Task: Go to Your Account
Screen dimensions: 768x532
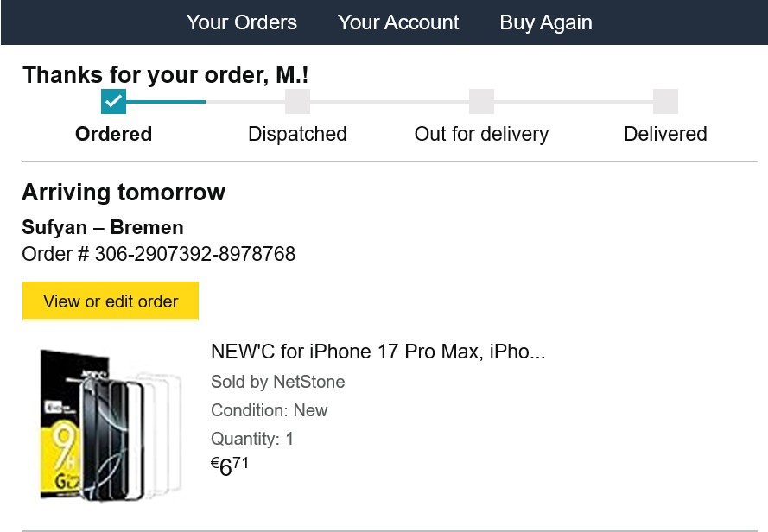Action: pyautogui.click(x=398, y=22)
